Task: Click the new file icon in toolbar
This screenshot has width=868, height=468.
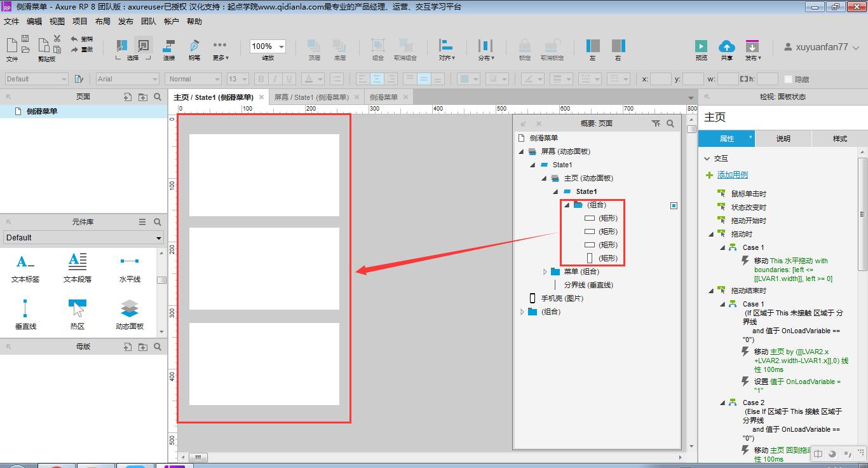Action: pyautogui.click(x=11, y=44)
